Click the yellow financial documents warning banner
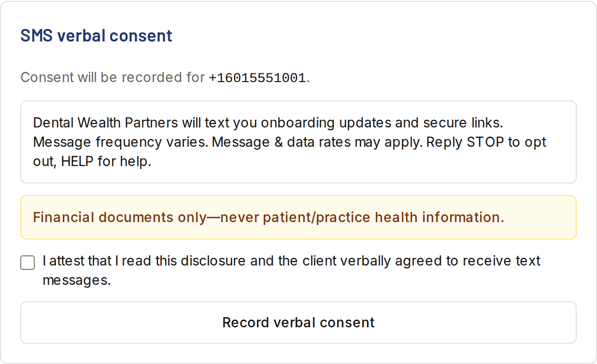The width and height of the screenshot is (597, 364). pyautogui.click(x=298, y=217)
